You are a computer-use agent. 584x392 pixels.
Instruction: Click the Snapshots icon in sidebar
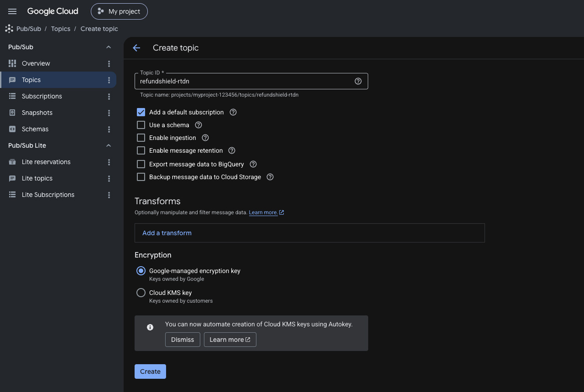coord(12,113)
